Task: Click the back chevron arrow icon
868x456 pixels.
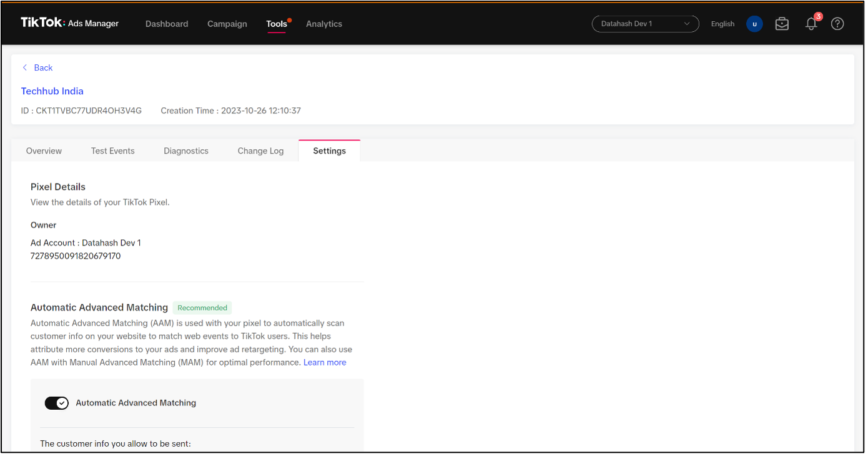Action: coord(25,67)
